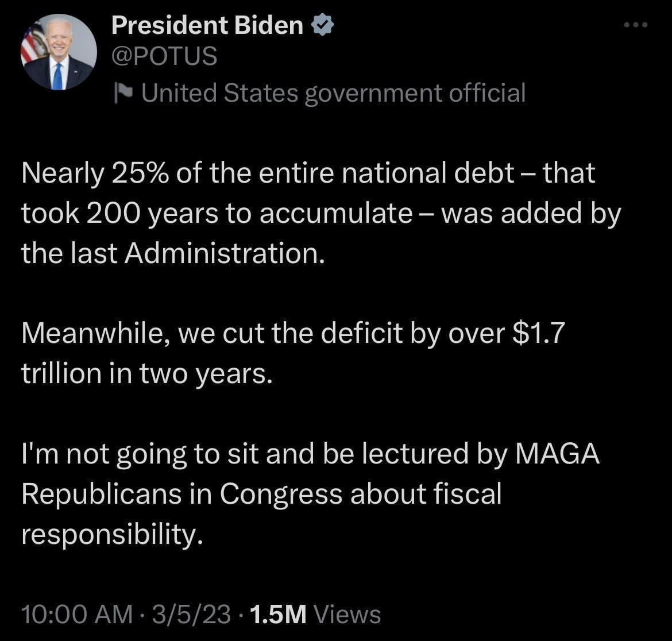
Task: Open the @POTUS profile handle
Action: [165, 56]
